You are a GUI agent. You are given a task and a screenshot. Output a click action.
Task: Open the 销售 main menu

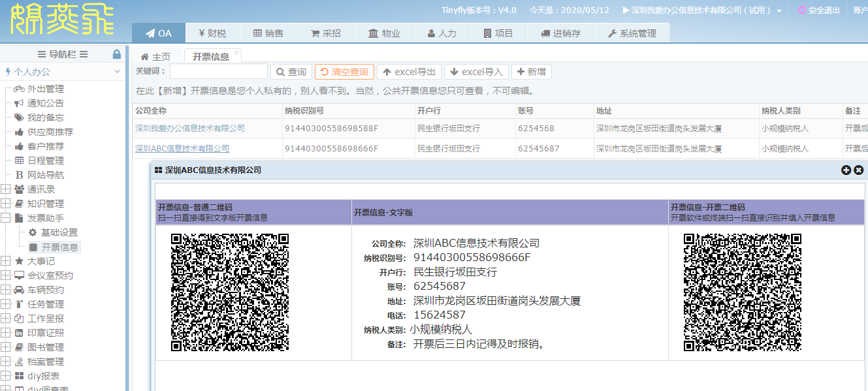click(x=268, y=33)
